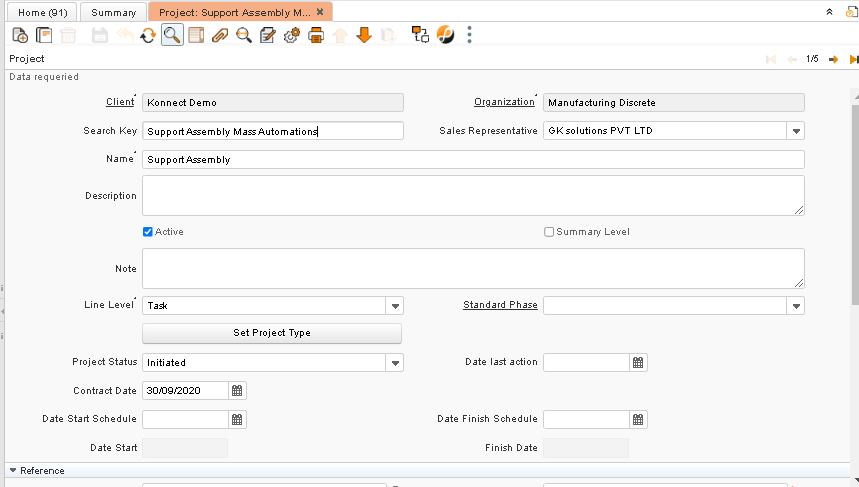Screen dimensions: 859x487
Task: Open the Find record magnifier tool
Action: coord(171,35)
